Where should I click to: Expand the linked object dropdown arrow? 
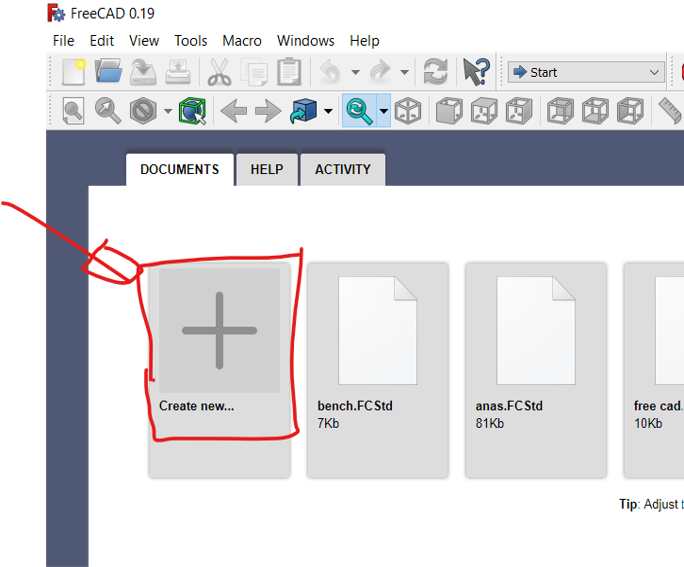(328, 112)
